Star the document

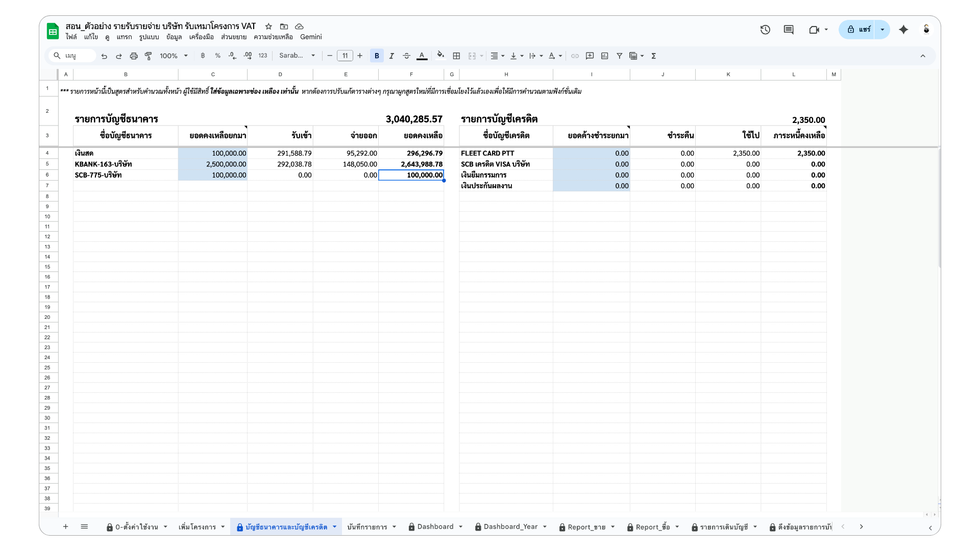(x=268, y=27)
